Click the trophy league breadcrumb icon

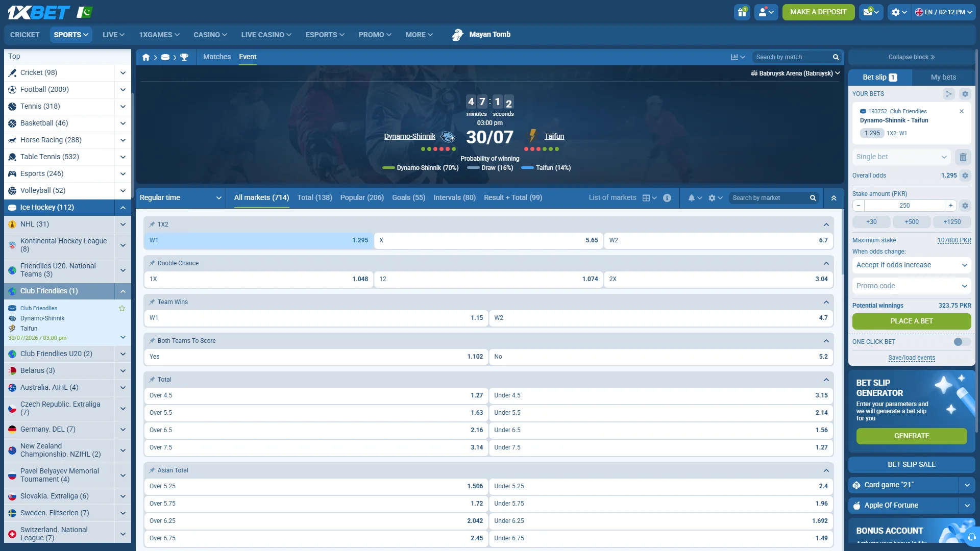(x=184, y=57)
